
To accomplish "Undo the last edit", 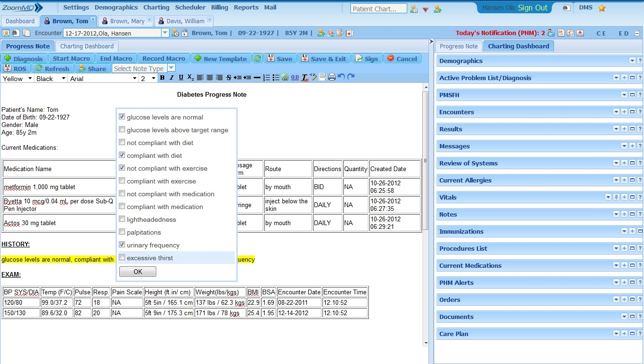I will [341, 77].
